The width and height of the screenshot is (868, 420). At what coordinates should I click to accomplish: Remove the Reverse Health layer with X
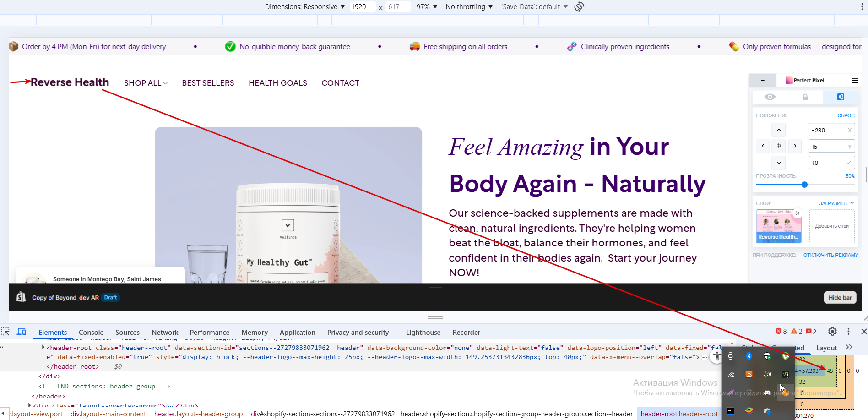[797, 213]
